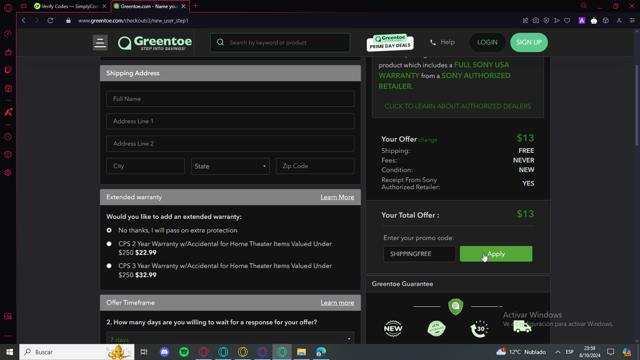Click to learn about authorized dealers
640x360 pixels.
point(458,107)
